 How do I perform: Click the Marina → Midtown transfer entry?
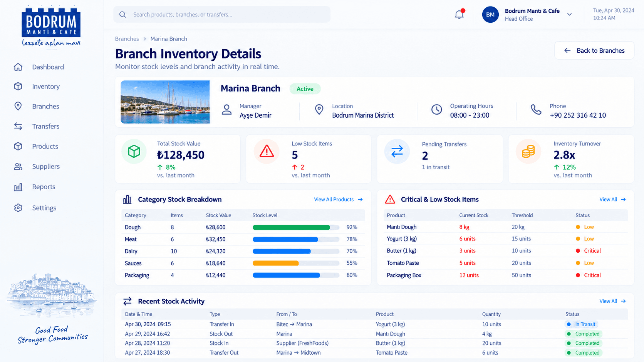coord(299,353)
